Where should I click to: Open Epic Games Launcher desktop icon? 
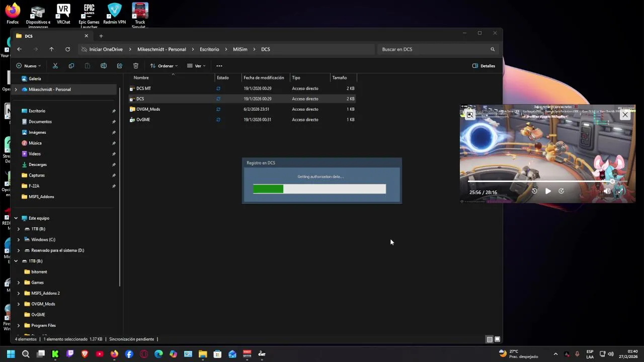(x=89, y=15)
